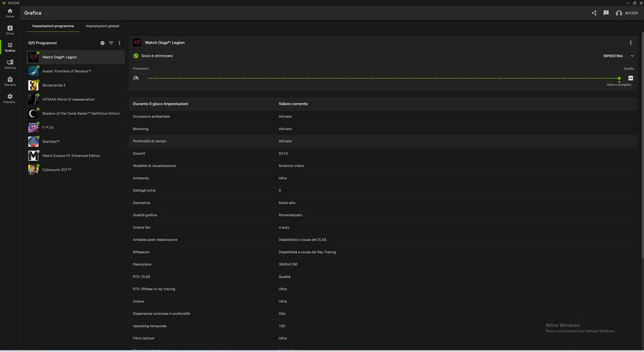644x352 pixels.
Task: Click the Qualità grafica value Personalizzato
Action: (x=291, y=215)
